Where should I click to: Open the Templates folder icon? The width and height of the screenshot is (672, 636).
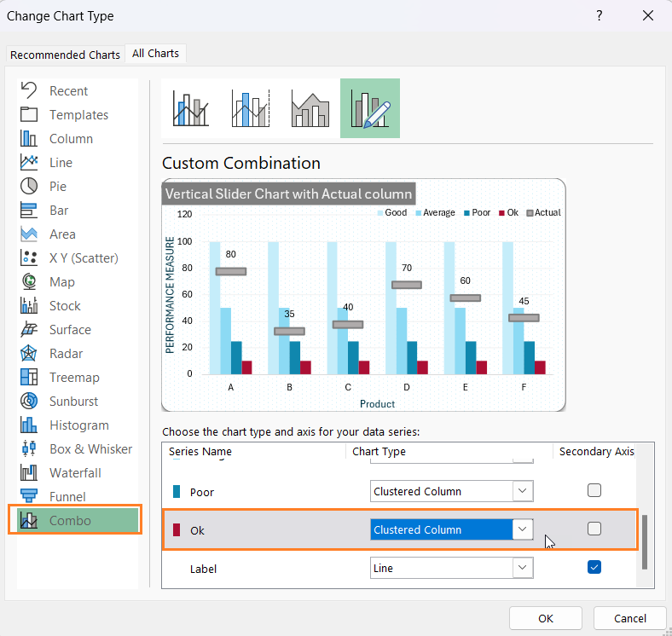29,114
